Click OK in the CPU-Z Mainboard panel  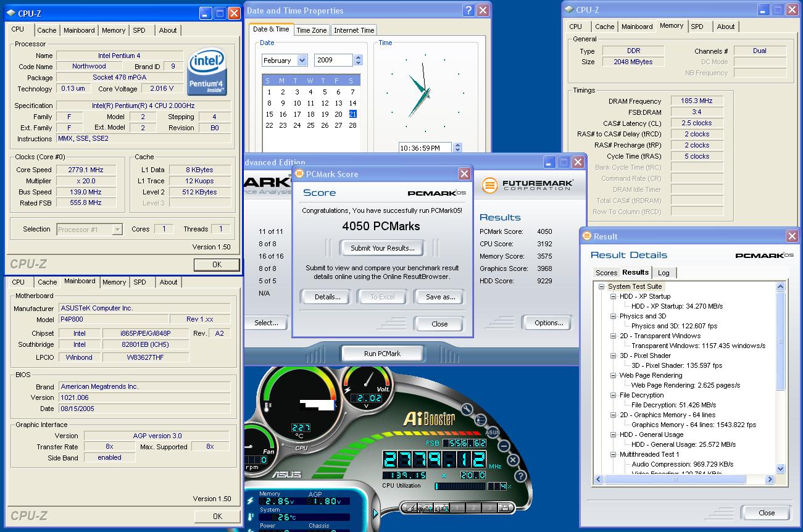point(217,516)
